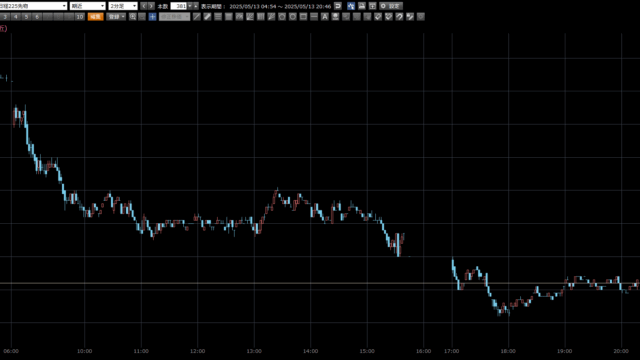The image size is (640, 360).
Task: Select circle tool next to rectangle tool
Action: [292, 17]
